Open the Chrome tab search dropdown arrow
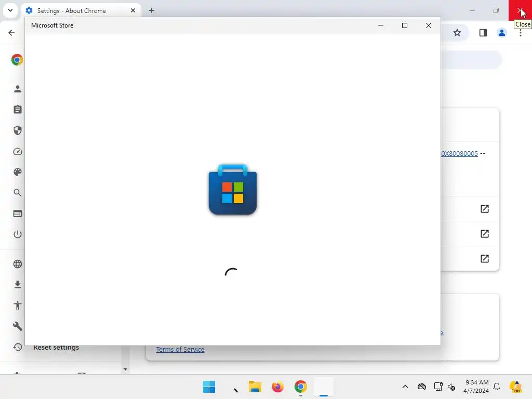The width and height of the screenshot is (532, 399). 10,10
